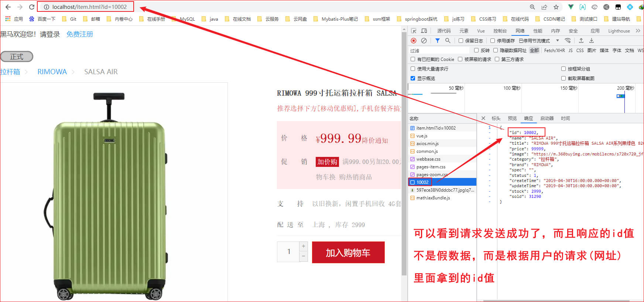Open the Vue devtools extension icon

pyautogui.click(x=571, y=7)
